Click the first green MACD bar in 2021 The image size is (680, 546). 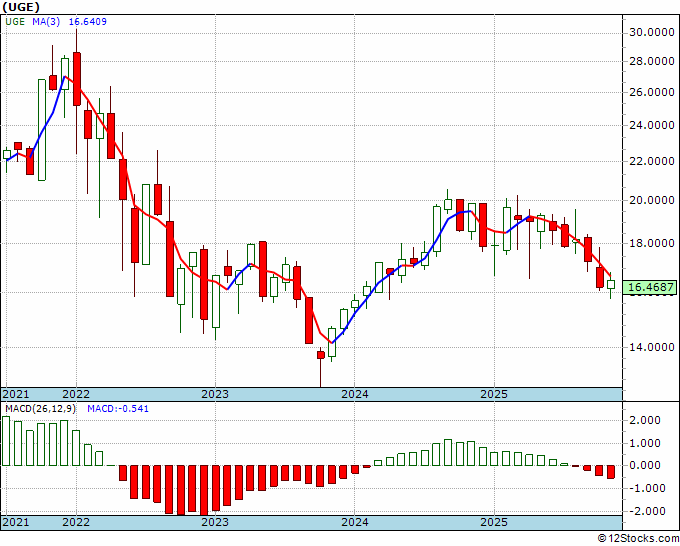(x=6, y=441)
